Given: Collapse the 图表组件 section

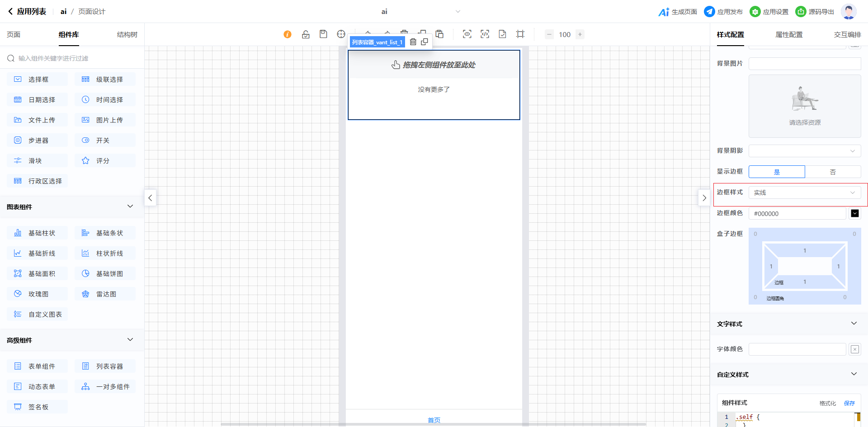Looking at the screenshot, I should pyautogui.click(x=130, y=206).
